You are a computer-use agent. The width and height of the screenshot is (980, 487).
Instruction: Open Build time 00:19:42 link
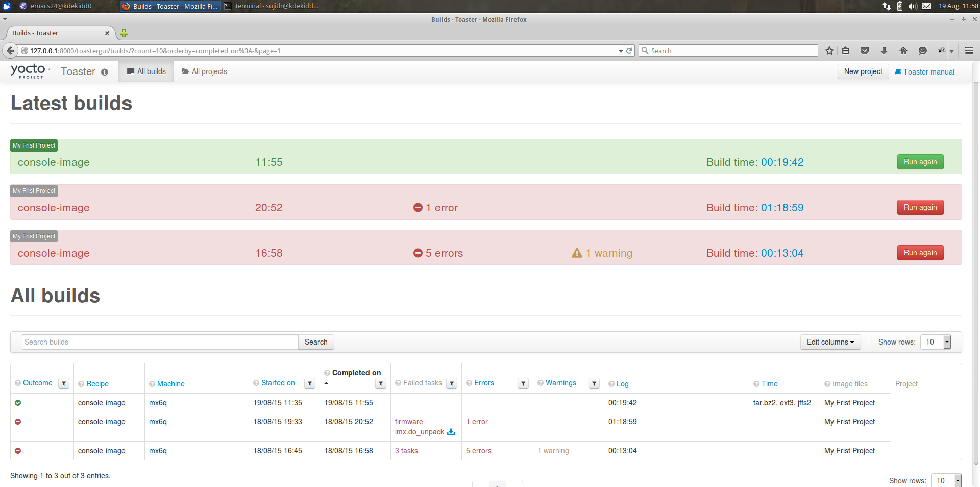click(x=782, y=162)
